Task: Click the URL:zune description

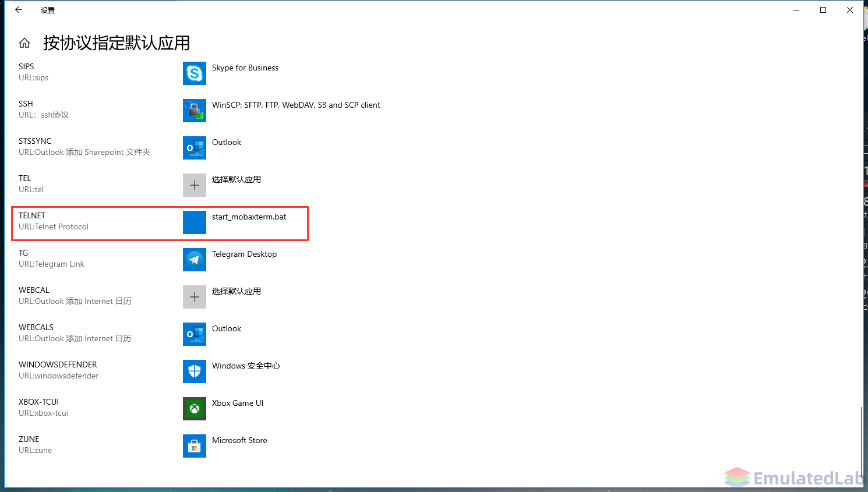Action: (35, 450)
